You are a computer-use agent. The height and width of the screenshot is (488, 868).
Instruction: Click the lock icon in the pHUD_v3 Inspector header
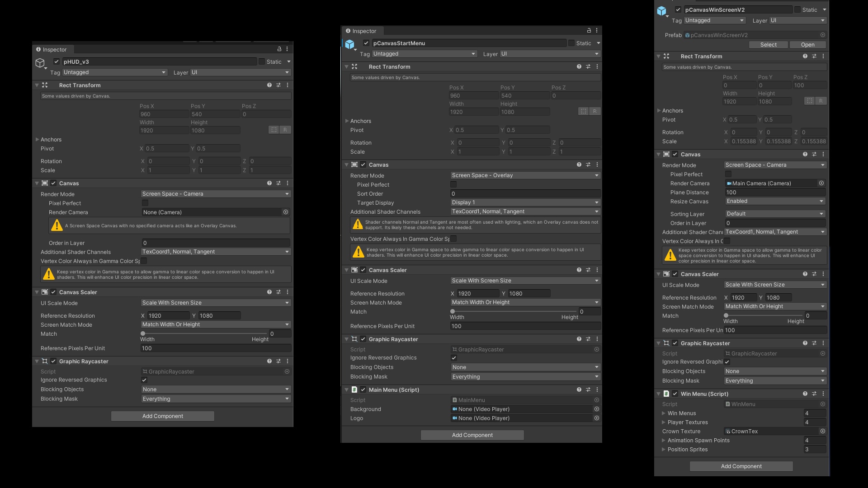point(279,50)
